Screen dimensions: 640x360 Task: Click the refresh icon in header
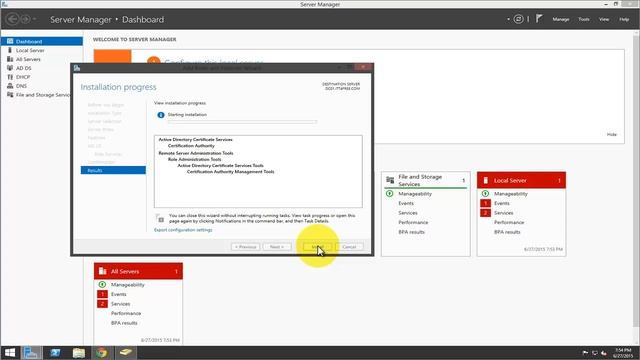[x=518, y=19]
